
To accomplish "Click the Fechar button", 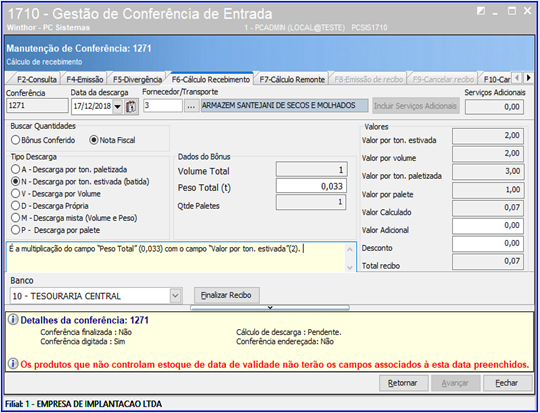I will [507, 383].
